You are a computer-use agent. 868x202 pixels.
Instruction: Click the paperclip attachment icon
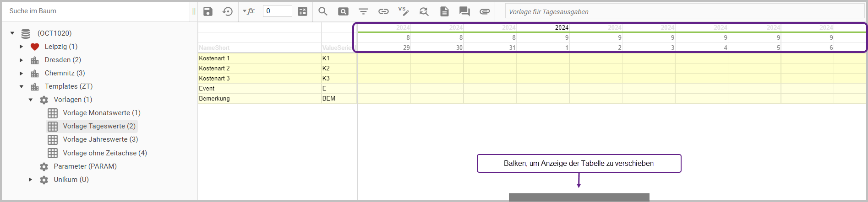[x=485, y=11]
